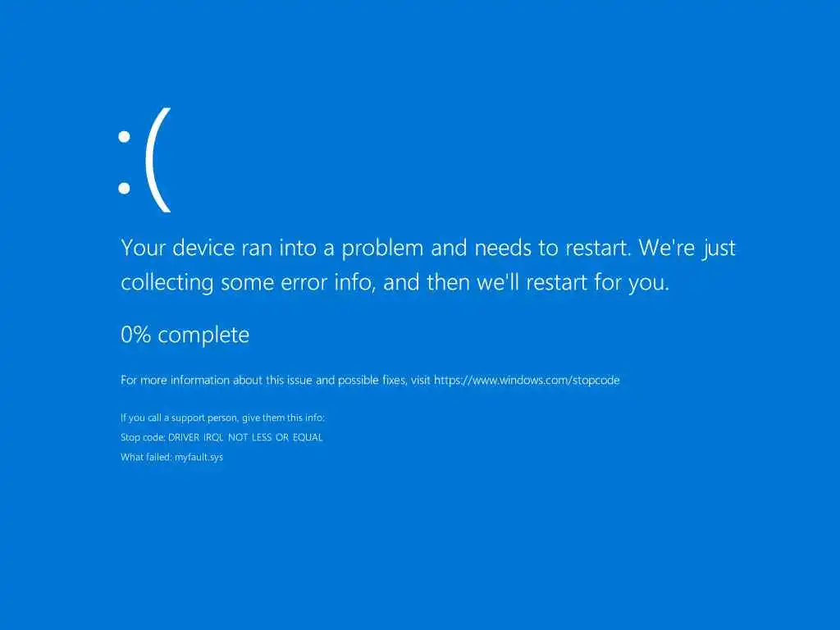
Task: Click the sad face emoticon
Action: tap(144, 160)
